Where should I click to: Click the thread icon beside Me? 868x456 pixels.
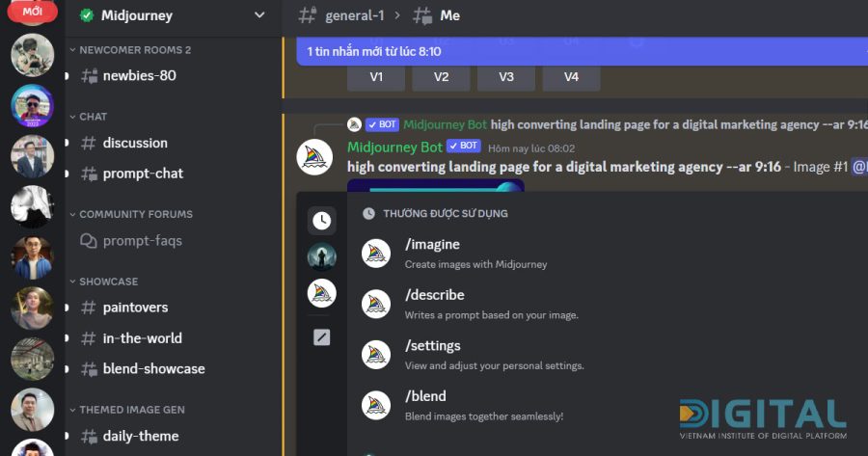pos(423,15)
